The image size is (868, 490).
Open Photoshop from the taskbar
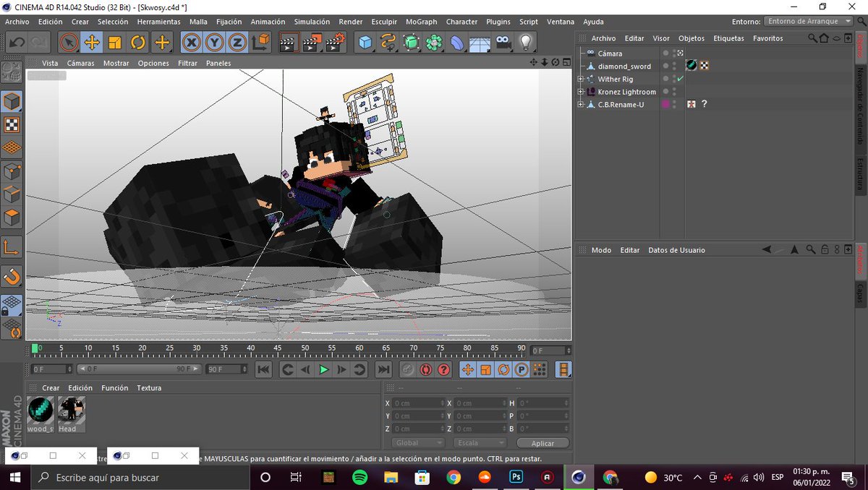click(516, 477)
